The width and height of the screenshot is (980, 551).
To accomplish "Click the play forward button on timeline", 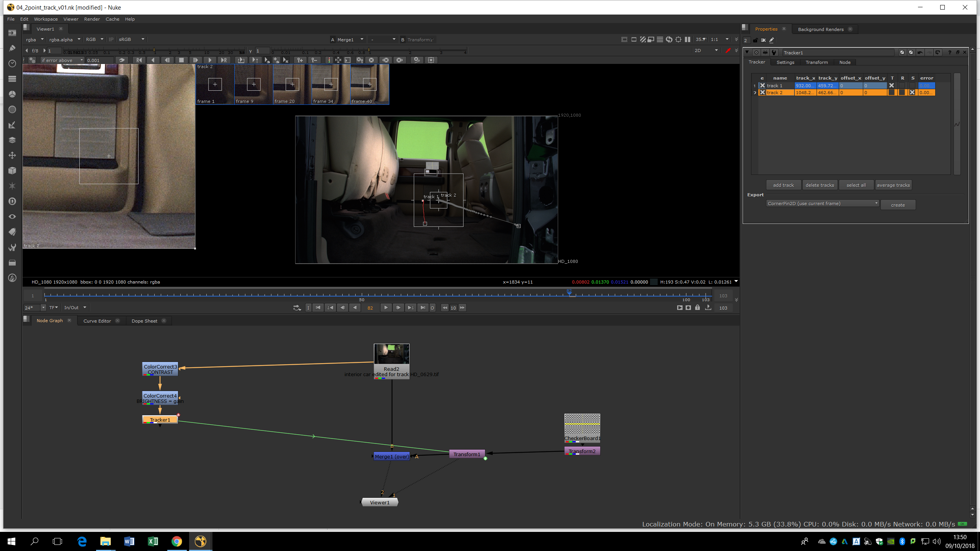I will [385, 308].
